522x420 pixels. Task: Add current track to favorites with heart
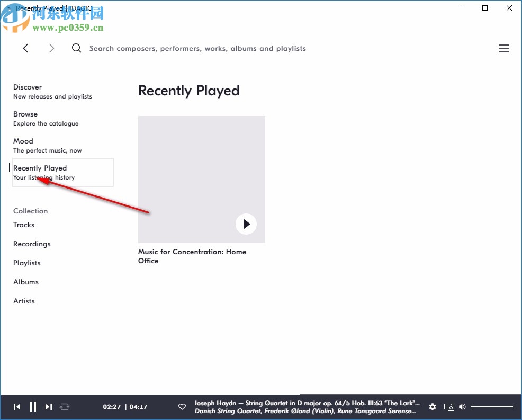182,407
